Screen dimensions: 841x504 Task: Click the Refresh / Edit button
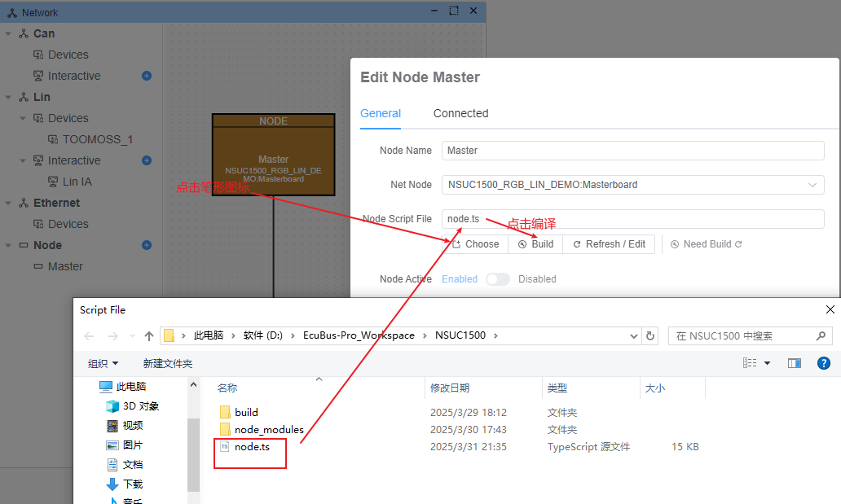(x=609, y=244)
